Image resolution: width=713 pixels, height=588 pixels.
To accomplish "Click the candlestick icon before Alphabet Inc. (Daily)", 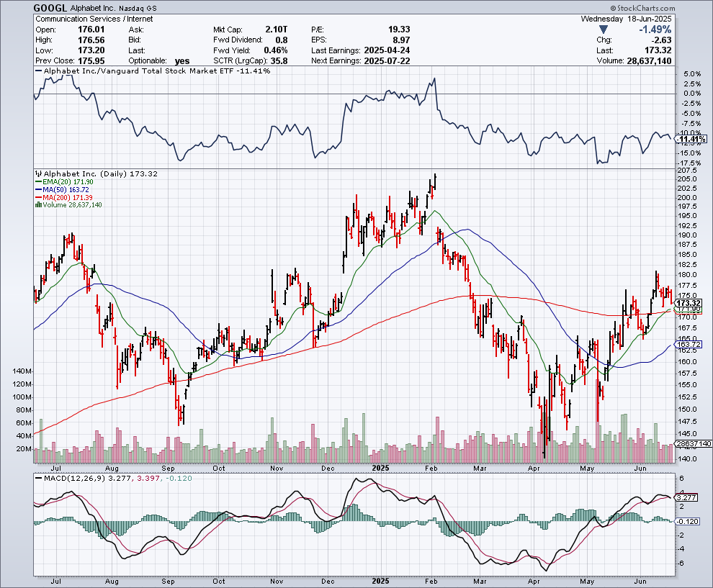I will [39, 173].
